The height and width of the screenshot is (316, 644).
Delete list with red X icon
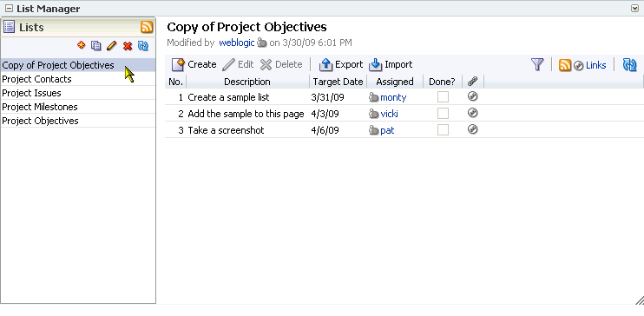click(128, 46)
